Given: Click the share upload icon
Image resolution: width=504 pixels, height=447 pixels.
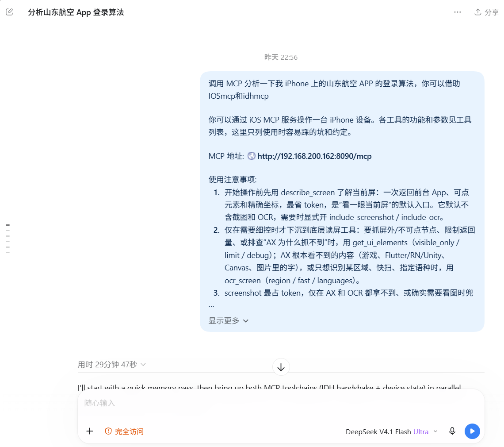Looking at the screenshot, I should coord(478,12).
